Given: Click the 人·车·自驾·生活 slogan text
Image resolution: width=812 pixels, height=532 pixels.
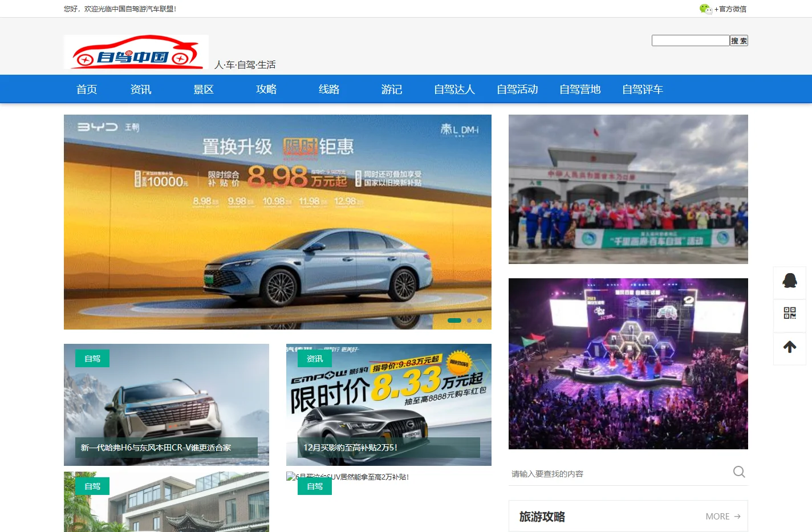Looking at the screenshot, I should 245,64.
